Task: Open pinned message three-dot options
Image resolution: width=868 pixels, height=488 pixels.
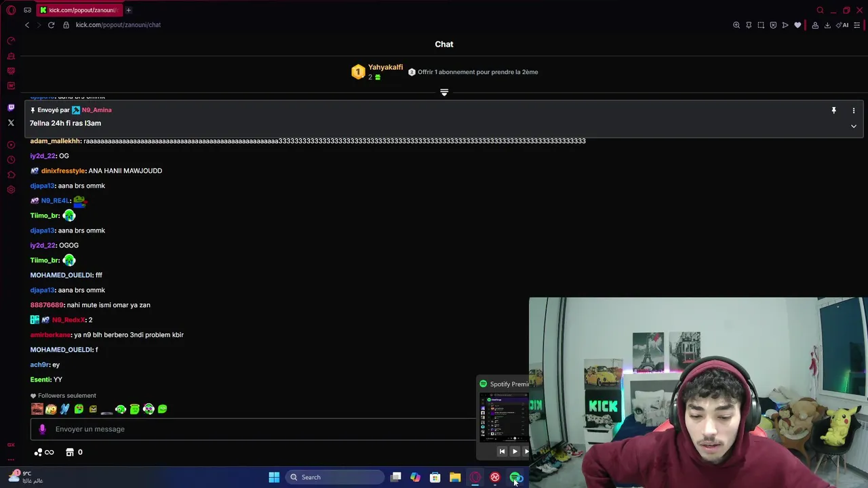Action: 854,110
